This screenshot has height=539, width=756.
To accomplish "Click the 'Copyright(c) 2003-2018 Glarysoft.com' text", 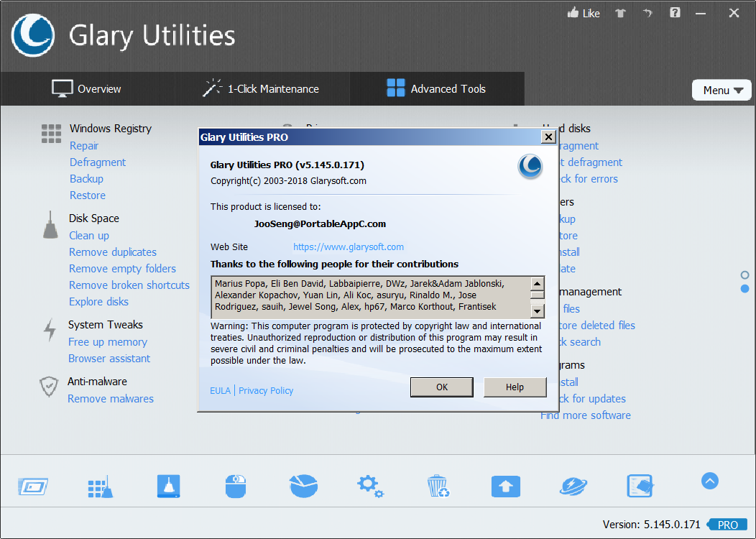I will click(x=288, y=181).
